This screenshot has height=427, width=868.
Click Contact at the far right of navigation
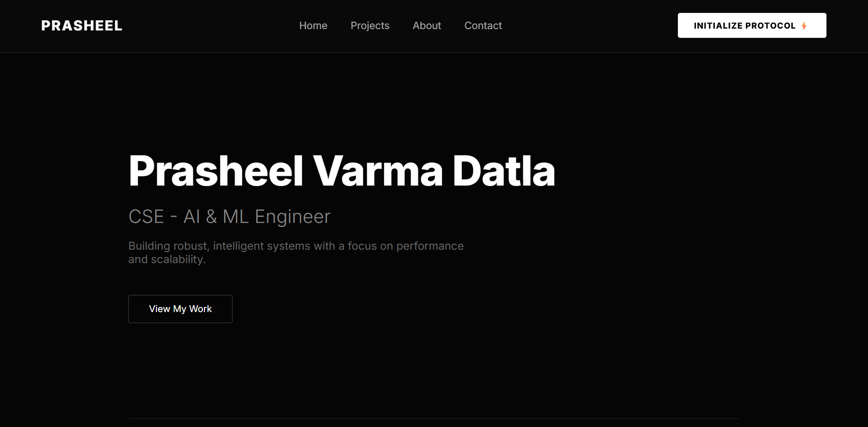click(x=483, y=25)
